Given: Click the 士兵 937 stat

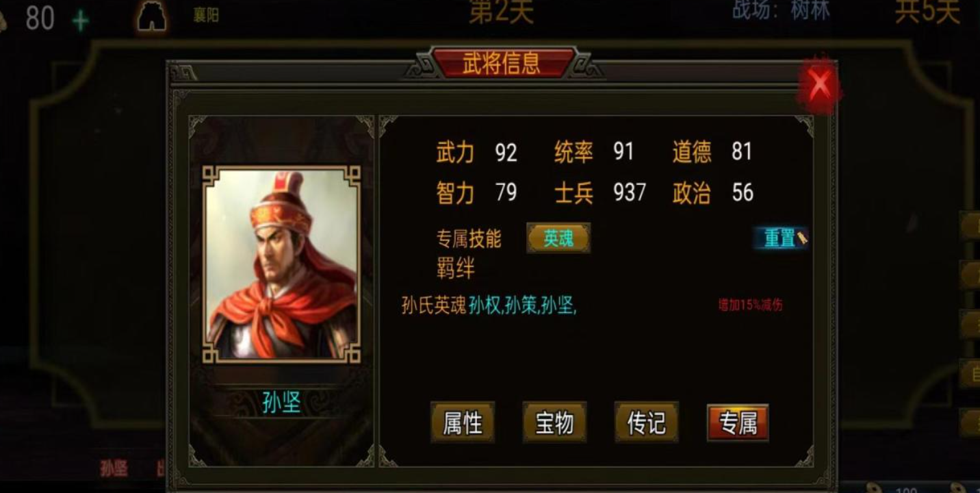Looking at the screenshot, I should [600, 192].
